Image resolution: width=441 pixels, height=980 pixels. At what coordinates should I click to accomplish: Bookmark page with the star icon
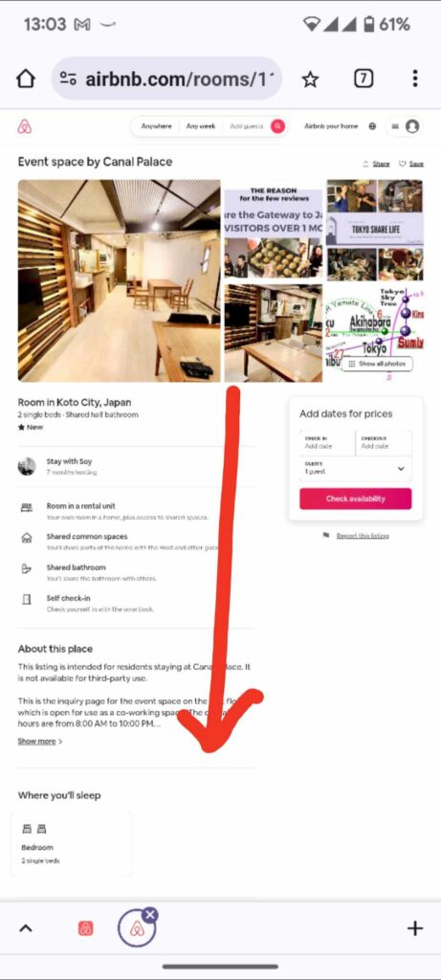310,78
